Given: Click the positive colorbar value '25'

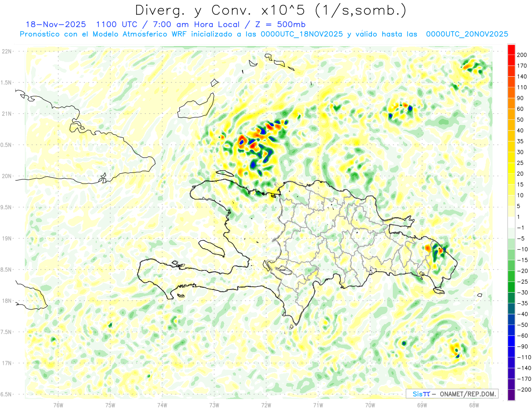Looking at the screenshot, I should point(520,163).
